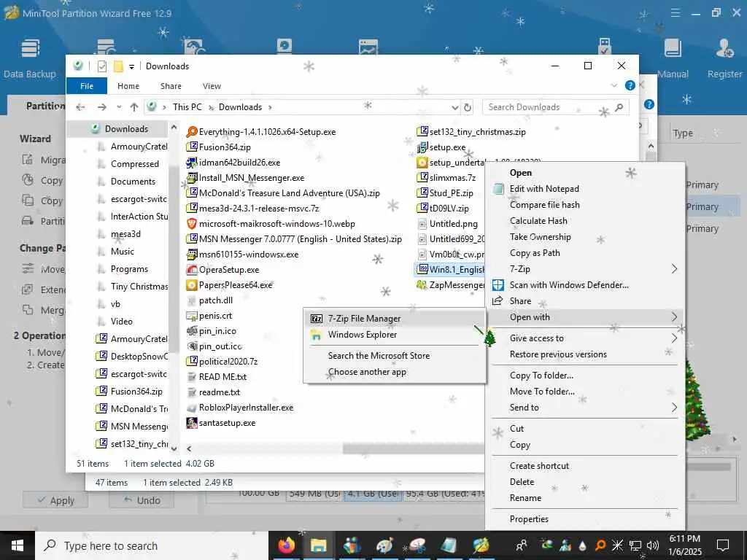Viewport: 747px width, 560px height.
Task: Select santasetup.exe file icon
Action: [192, 423]
